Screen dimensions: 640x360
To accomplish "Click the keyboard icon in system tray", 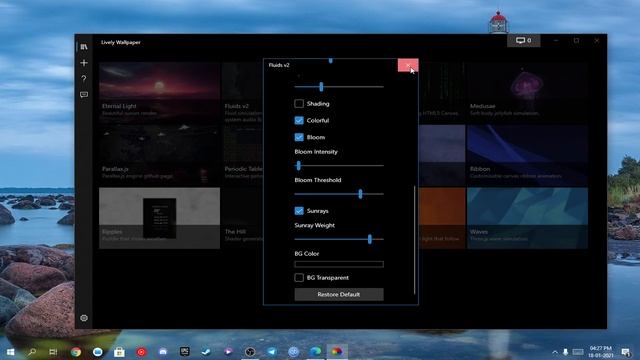I will 578,352.
